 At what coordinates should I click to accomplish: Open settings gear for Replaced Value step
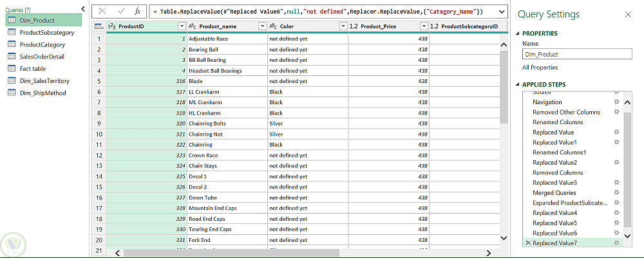click(616, 132)
